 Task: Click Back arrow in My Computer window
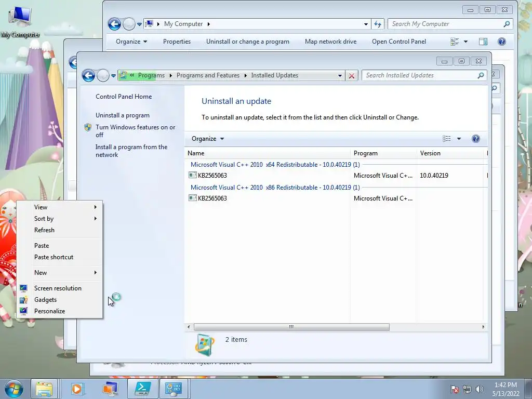pos(114,24)
